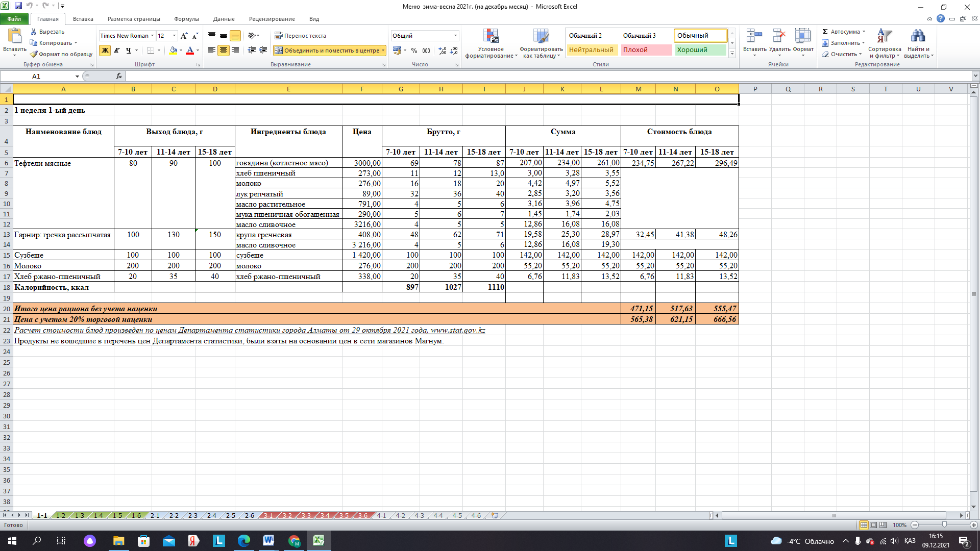The width and height of the screenshot is (980, 551).
Task: Switch to the Разметка страницы tab
Action: 134,19
